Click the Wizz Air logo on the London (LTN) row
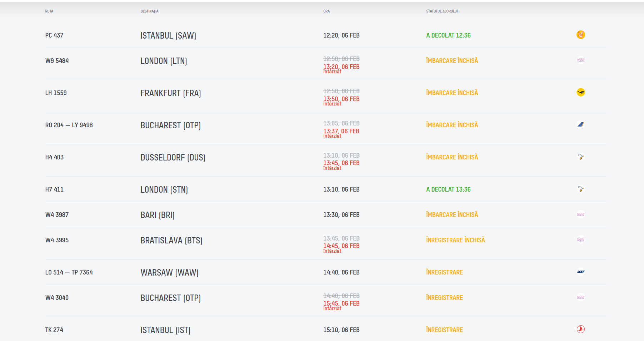The width and height of the screenshot is (644, 341). [x=580, y=60]
